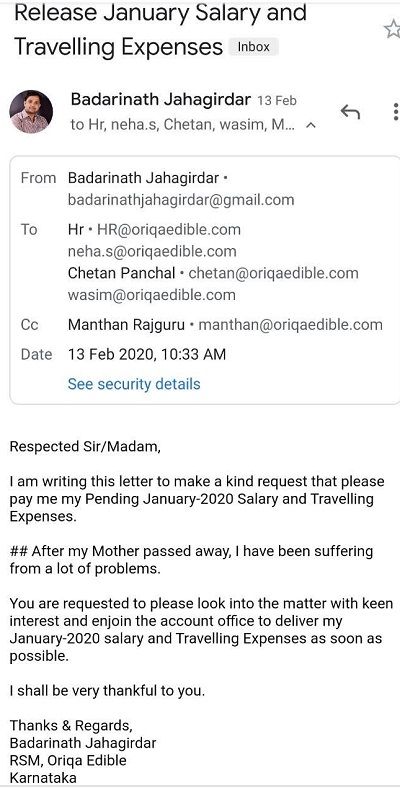Image resolution: width=400 pixels, height=788 pixels.
Task: Tap manthan@oriqaedible.com in Cc
Action: click(290, 325)
